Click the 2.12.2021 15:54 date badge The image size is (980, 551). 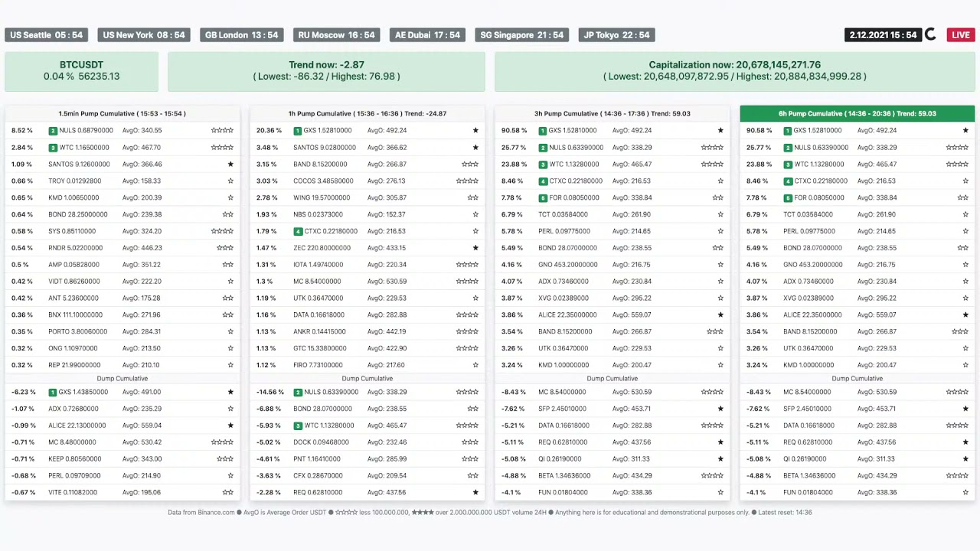pos(883,34)
